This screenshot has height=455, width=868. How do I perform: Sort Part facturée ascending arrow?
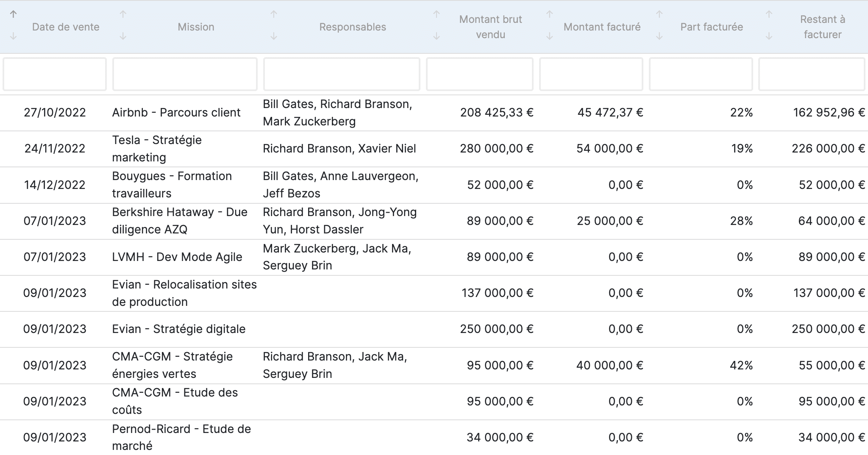(x=659, y=14)
